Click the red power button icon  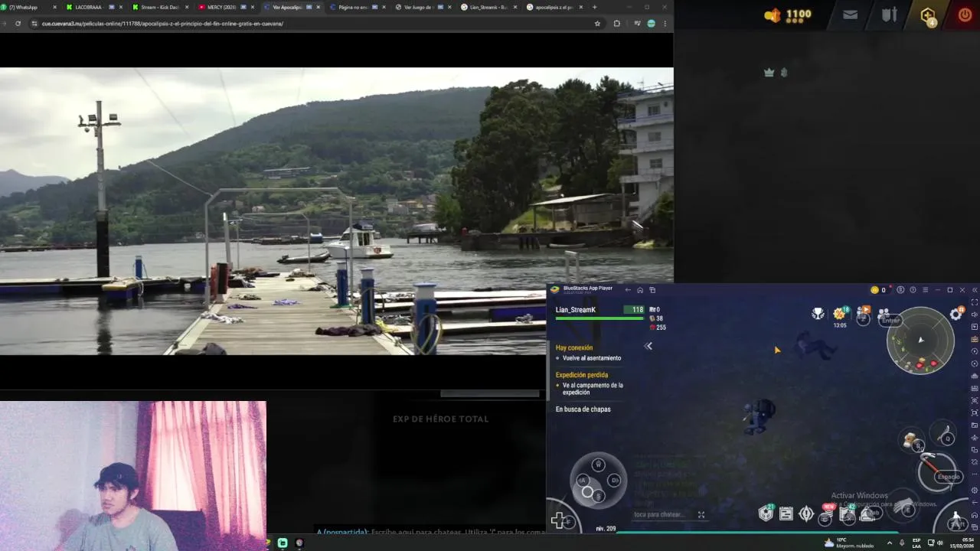pos(965,15)
